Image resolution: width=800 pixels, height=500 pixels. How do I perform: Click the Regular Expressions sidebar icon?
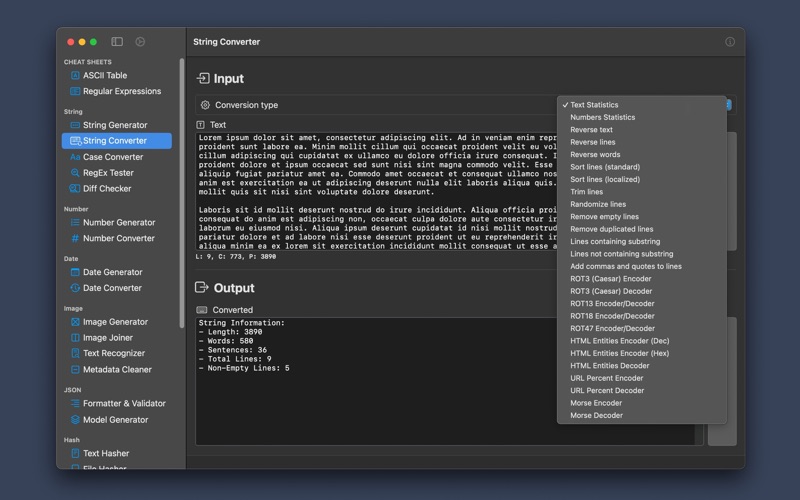coord(75,91)
